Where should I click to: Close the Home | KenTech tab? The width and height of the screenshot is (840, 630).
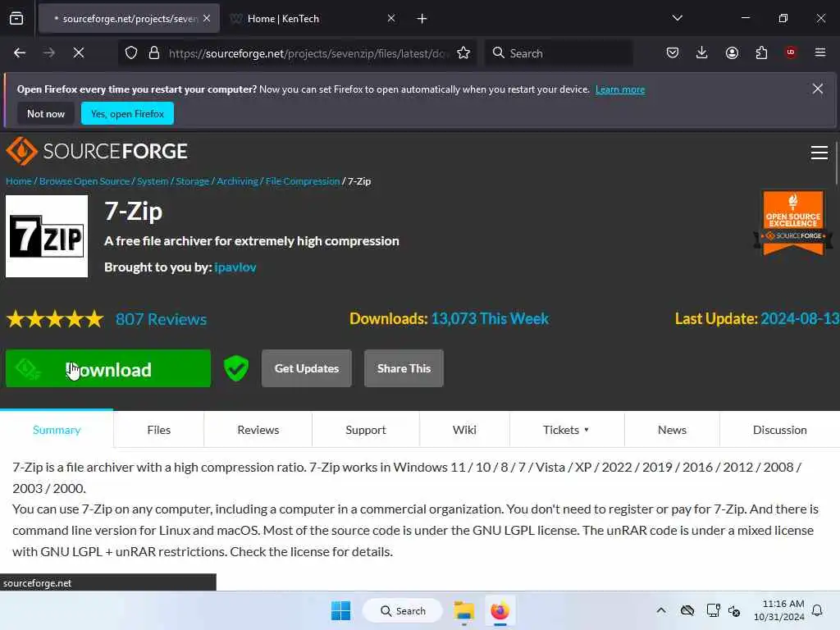(x=391, y=18)
